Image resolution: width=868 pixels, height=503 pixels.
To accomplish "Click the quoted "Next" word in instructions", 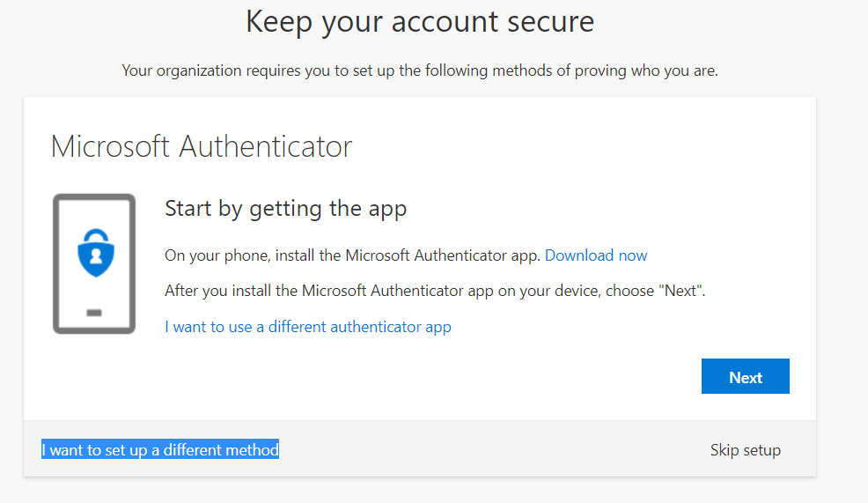I will point(678,291).
